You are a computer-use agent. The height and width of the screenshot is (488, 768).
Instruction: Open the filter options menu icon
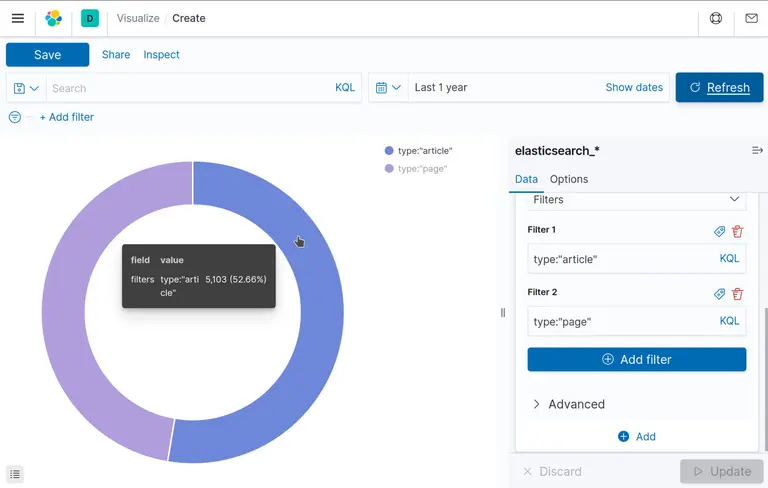(x=15, y=117)
